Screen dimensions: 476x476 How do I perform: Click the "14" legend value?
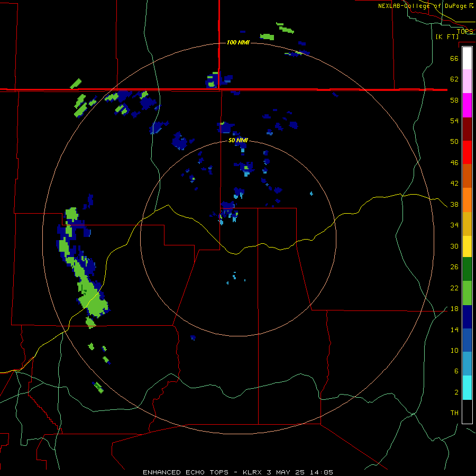454,329
